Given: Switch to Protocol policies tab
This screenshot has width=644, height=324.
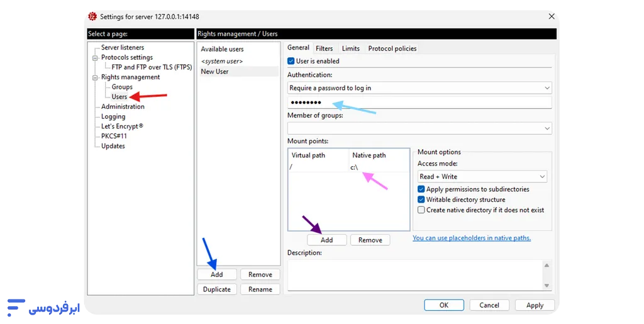Looking at the screenshot, I should 392,48.
